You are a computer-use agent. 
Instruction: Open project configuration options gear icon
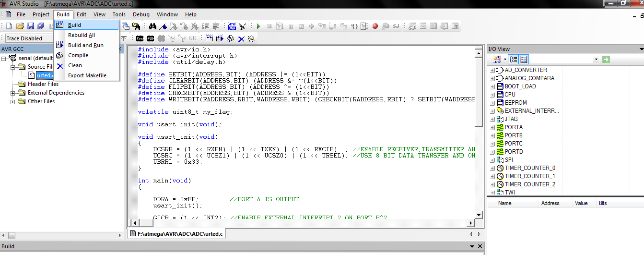(251, 38)
